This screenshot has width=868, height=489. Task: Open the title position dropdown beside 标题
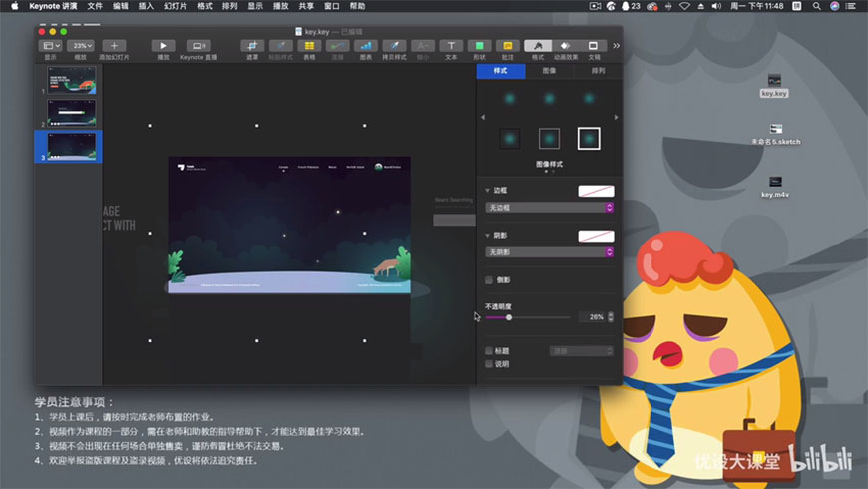click(582, 351)
